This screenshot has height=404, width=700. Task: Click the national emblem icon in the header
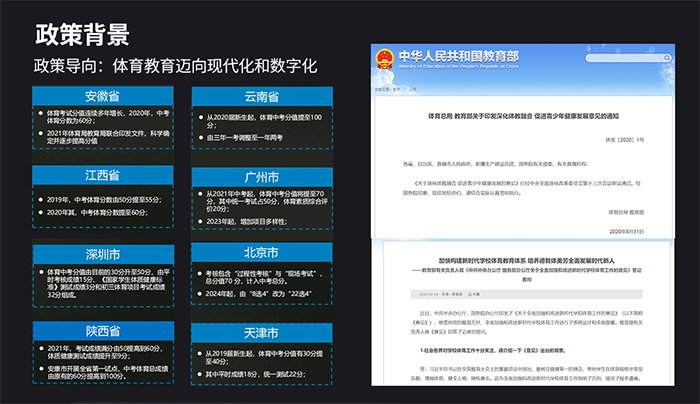tap(384, 60)
